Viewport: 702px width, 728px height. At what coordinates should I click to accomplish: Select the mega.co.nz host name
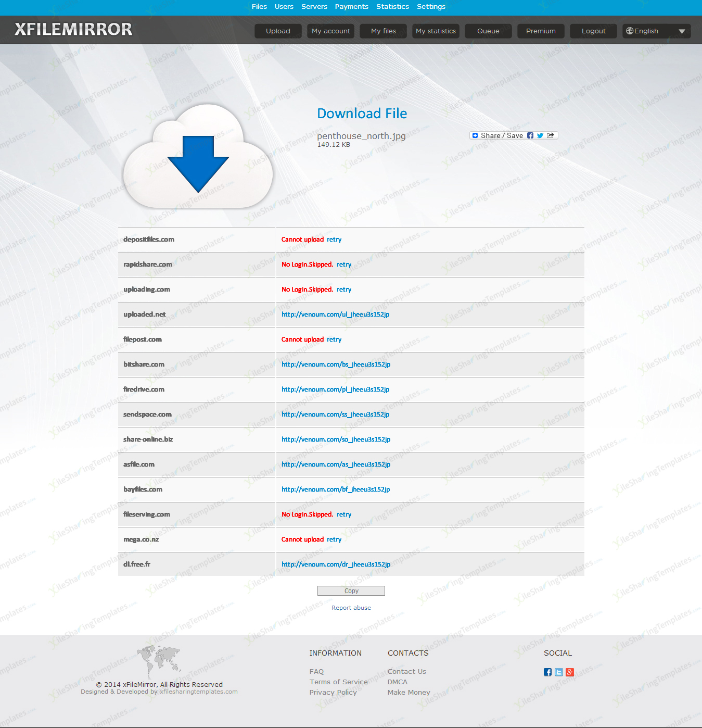click(141, 539)
